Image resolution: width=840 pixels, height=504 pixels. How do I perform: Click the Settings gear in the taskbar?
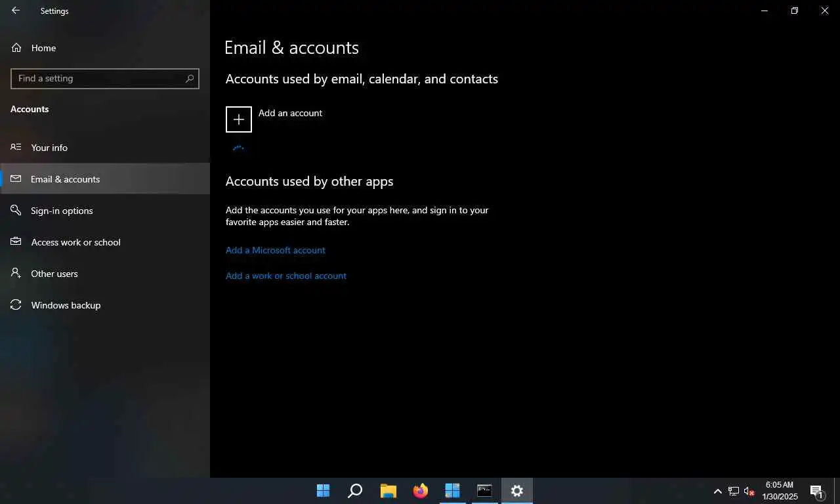point(517,491)
